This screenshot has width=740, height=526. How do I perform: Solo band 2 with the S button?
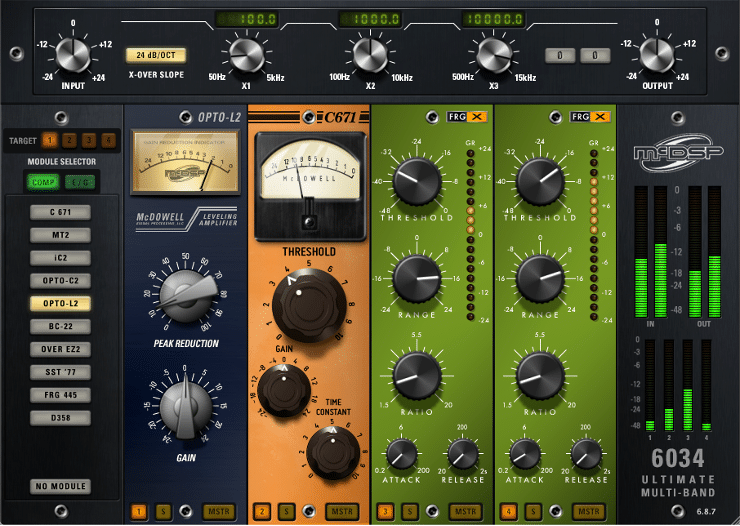(x=285, y=512)
